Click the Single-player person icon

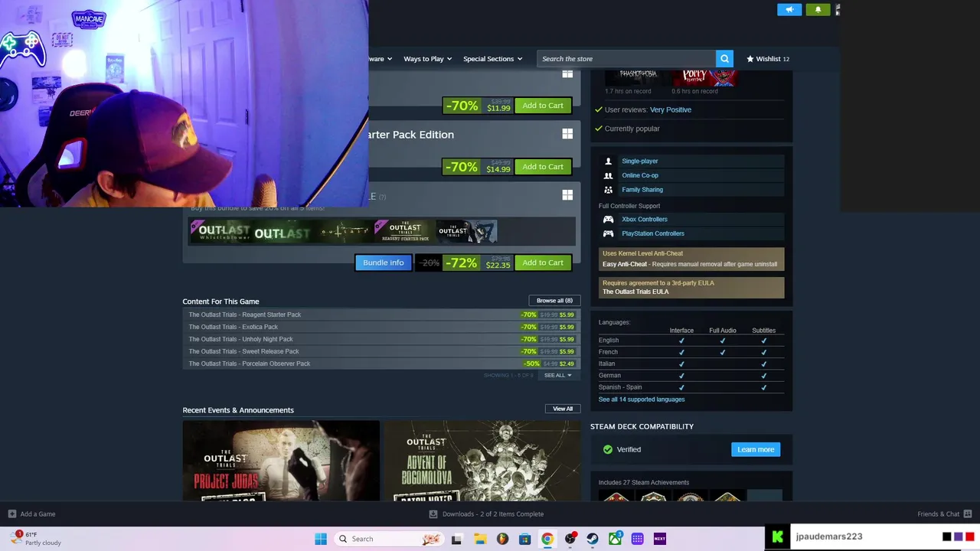[x=608, y=161]
